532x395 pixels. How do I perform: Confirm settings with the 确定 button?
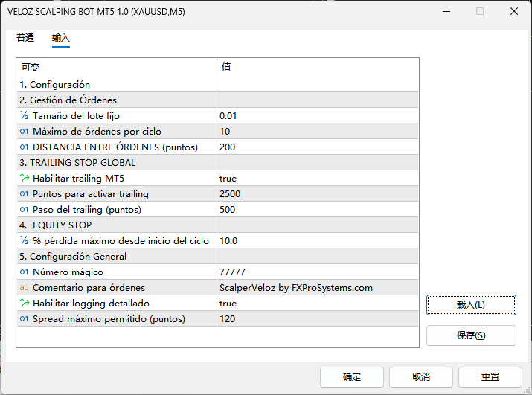click(351, 377)
